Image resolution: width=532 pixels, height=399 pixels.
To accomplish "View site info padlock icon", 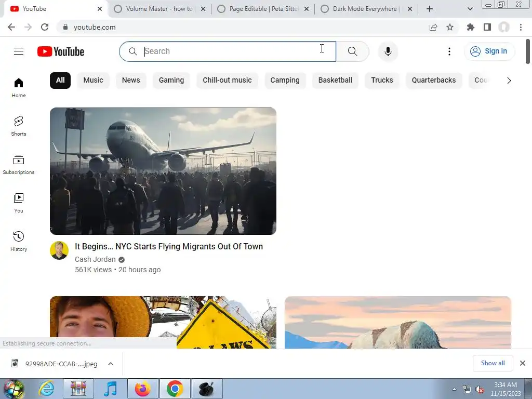I will 65,27.
